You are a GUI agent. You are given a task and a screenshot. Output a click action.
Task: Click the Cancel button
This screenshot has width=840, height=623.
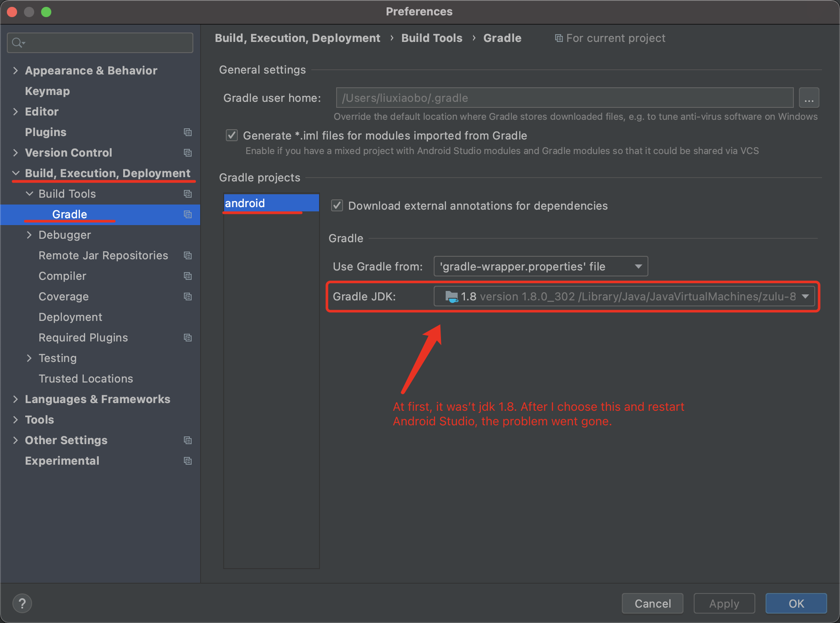pos(652,603)
